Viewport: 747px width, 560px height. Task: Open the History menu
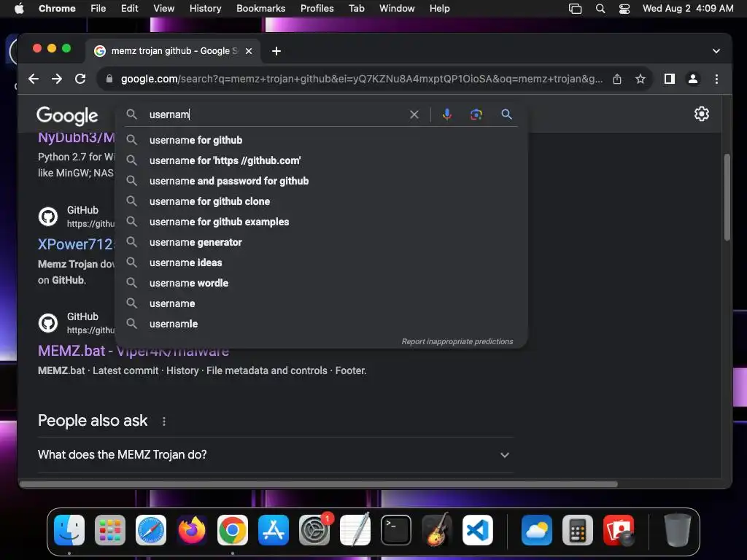pyautogui.click(x=205, y=9)
